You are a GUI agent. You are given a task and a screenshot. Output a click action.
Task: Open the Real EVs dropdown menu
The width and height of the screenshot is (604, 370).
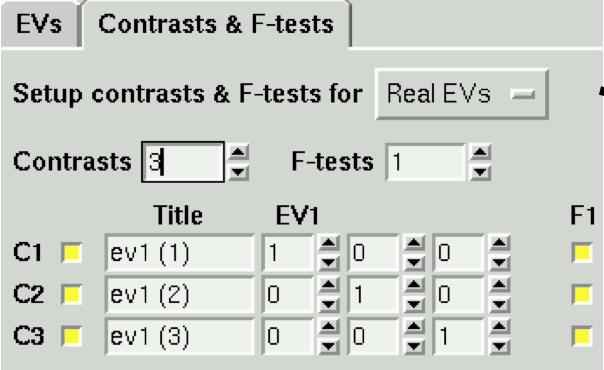[461, 94]
